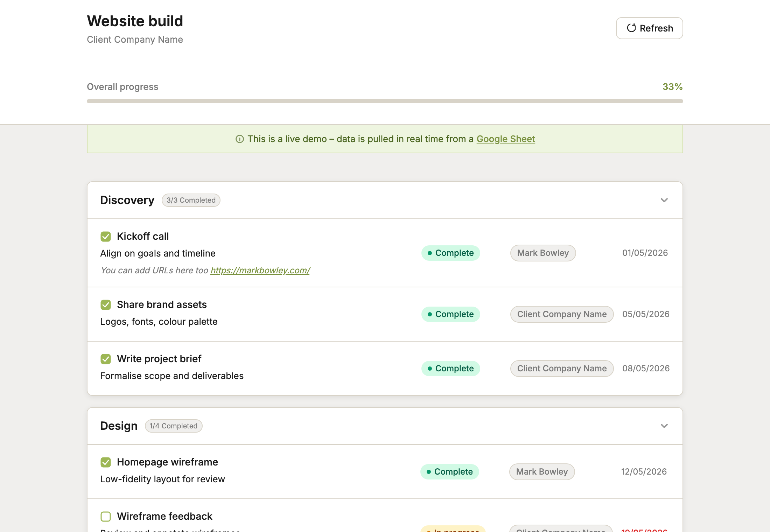Collapse the Discovery section chevron
770x532 pixels.
(664, 200)
